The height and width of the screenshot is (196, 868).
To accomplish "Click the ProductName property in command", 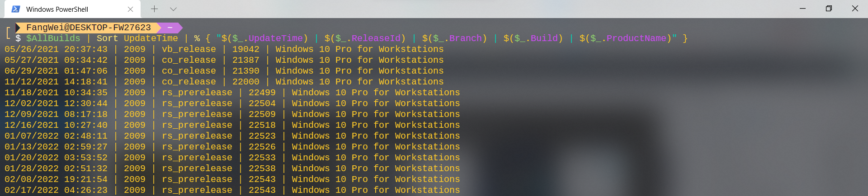I will [x=637, y=38].
